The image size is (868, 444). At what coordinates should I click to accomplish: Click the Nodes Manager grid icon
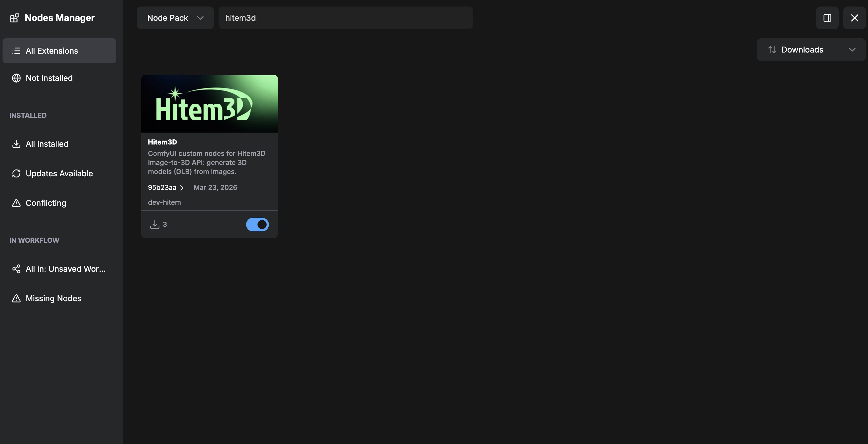[x=14, y=18]
